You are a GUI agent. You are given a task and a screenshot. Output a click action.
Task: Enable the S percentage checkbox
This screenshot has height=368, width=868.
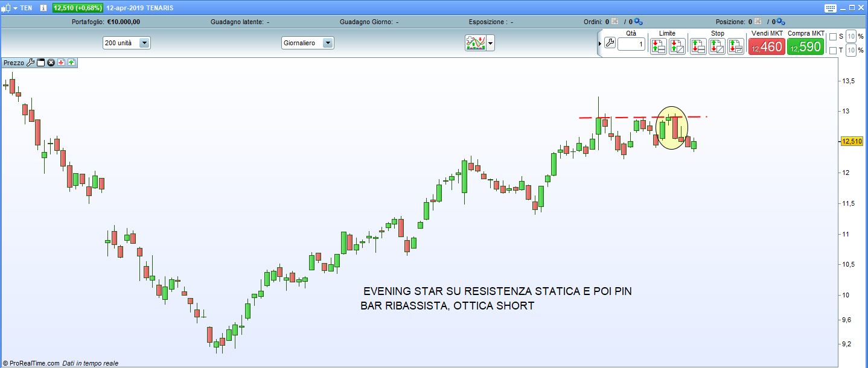coord(833,37)
